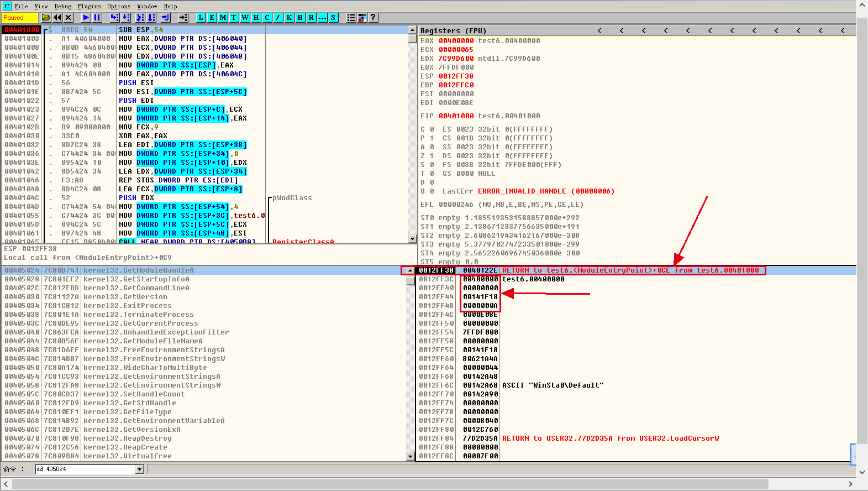Click Go to address arrow icon
The height and width of the screenshot is (491, 868).
183,18
